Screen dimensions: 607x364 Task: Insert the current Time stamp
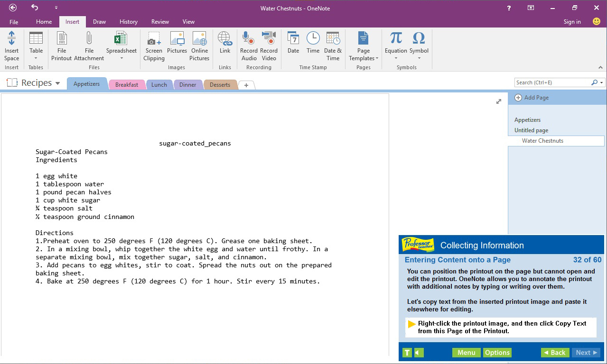tap(313, 45)
